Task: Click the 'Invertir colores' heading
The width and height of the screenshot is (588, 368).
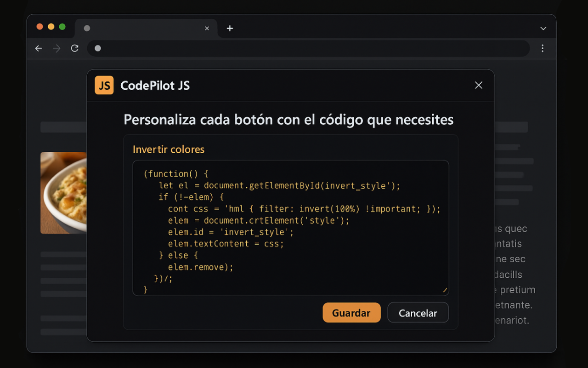Action: [x=169, y=149]
